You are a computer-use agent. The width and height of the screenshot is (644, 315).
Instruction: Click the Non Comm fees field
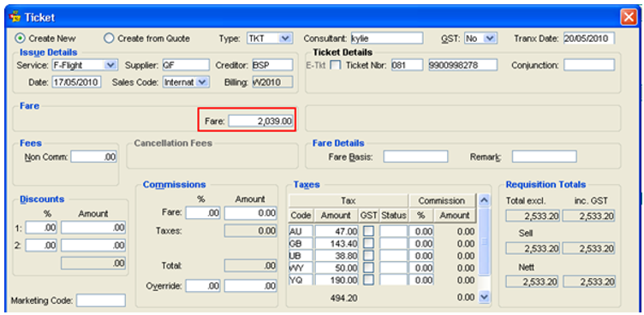pyautogui.click(x=93, y=157)
